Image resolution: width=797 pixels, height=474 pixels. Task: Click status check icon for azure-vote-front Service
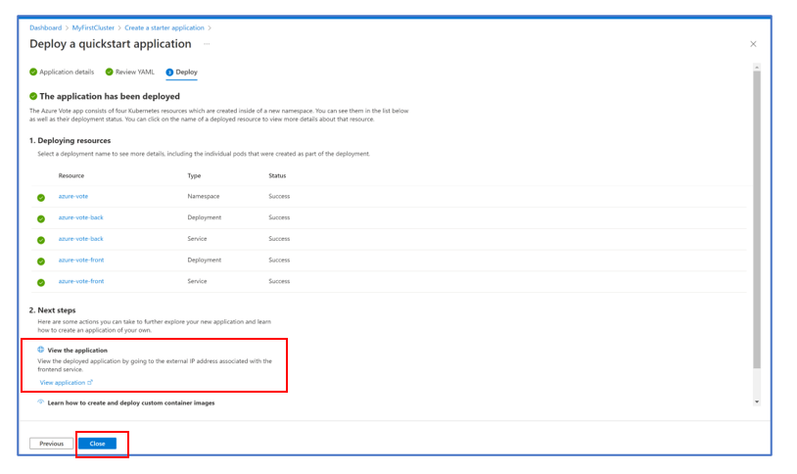[x=41, y=283]
